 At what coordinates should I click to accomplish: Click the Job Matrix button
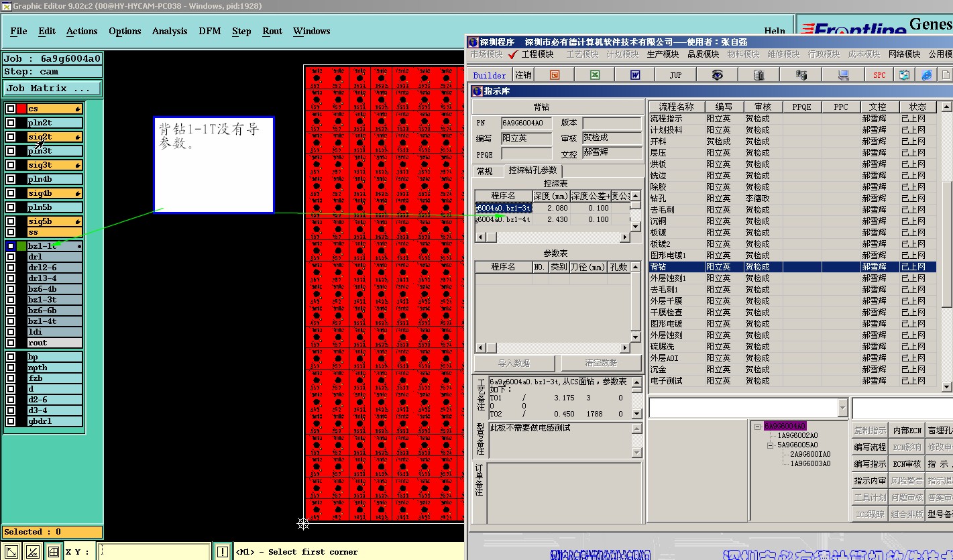point(53,88)
